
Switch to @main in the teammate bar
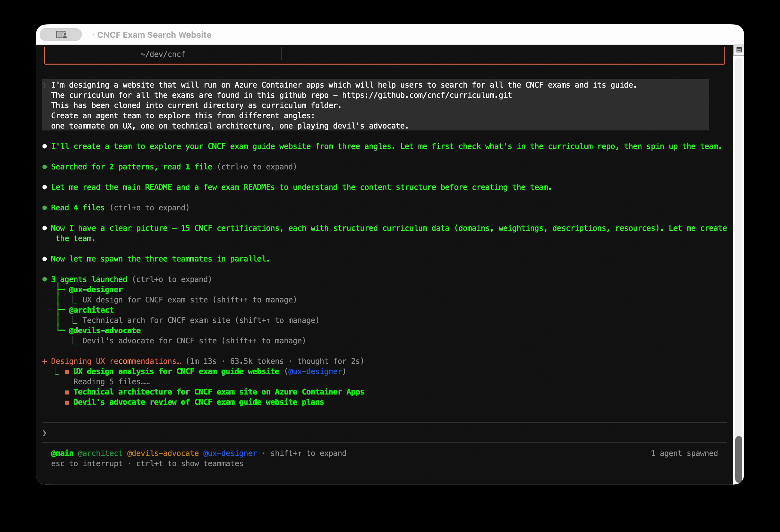point(62,453)
